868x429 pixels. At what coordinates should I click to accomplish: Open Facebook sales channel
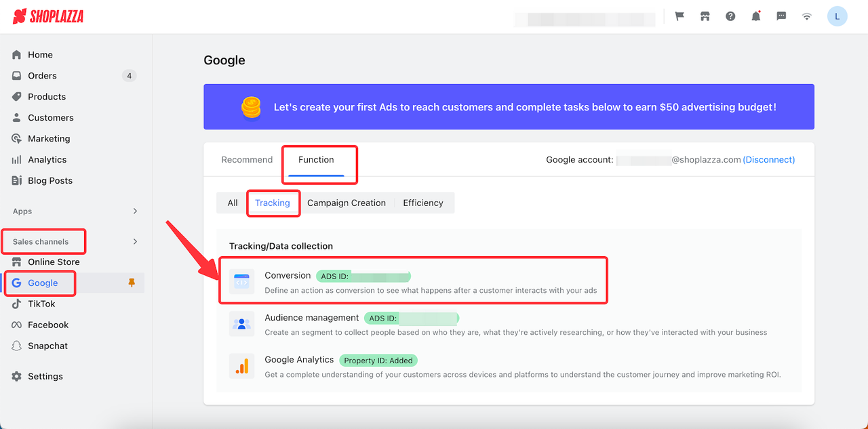(x=48, y=325)
